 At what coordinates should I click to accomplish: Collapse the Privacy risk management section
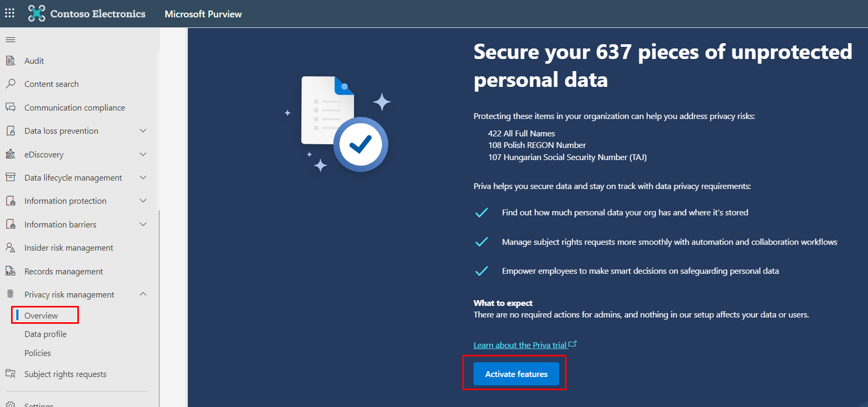(x=143, y=294)
